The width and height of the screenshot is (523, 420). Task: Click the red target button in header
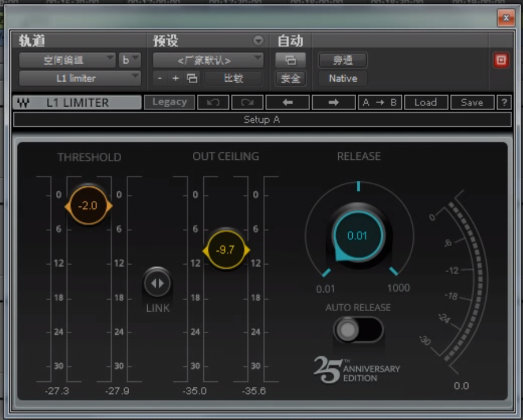pyautogui.click(x=500, y=60)
